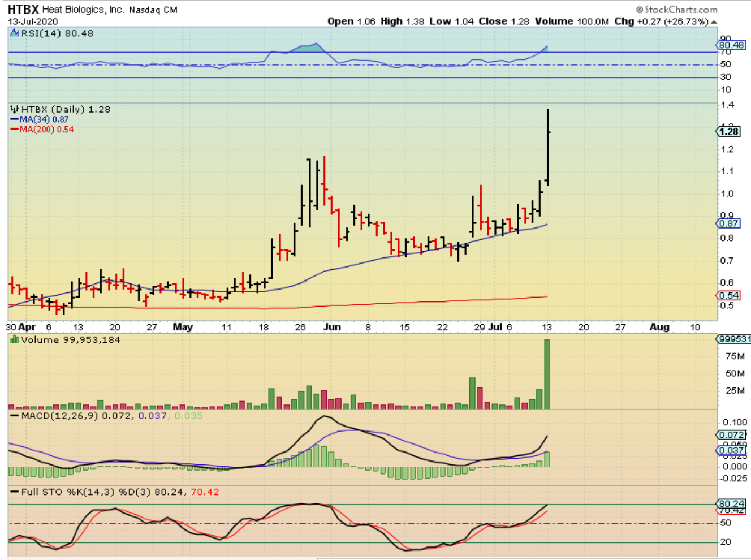
Task: Select the blue MA(34) legend swatch
Action: [15, 119]
